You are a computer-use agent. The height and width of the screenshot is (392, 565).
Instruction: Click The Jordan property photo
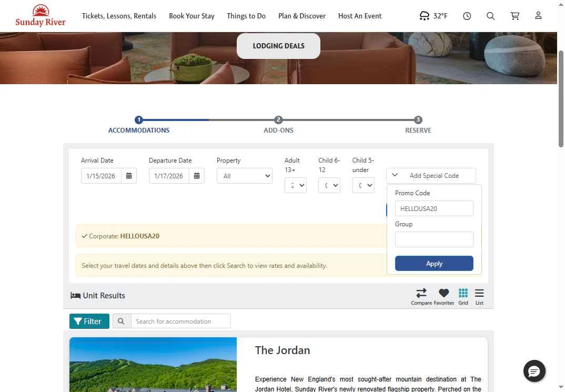coord(153,365)
